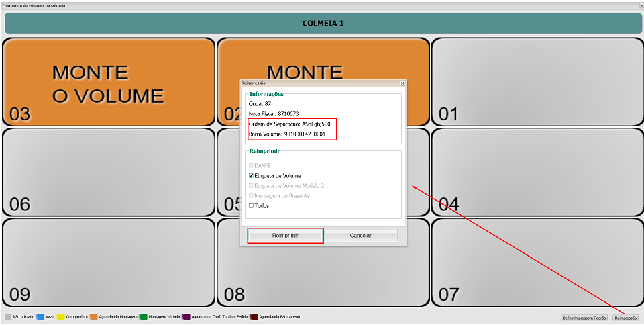Uncheck the Etiqueta de Volume checkbox
Viewport: 644px width, 325px height.
tap(251, 175)
